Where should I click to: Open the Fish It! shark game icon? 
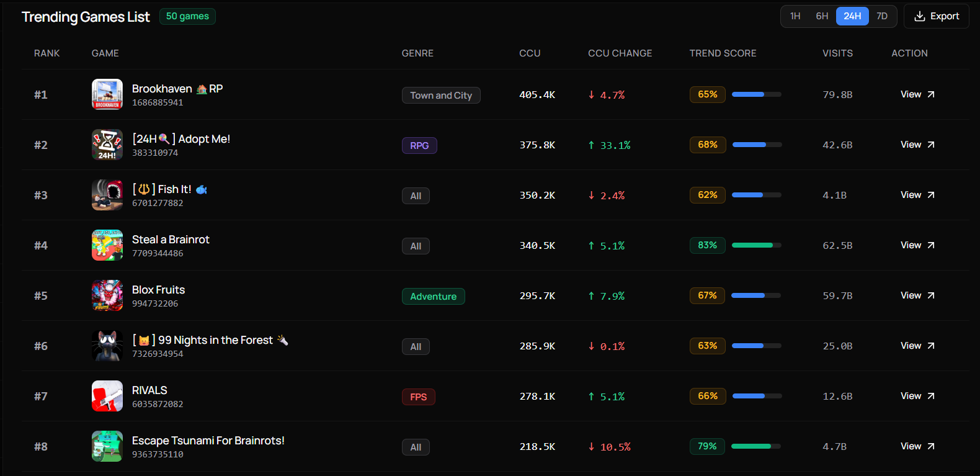coord(107,195)
